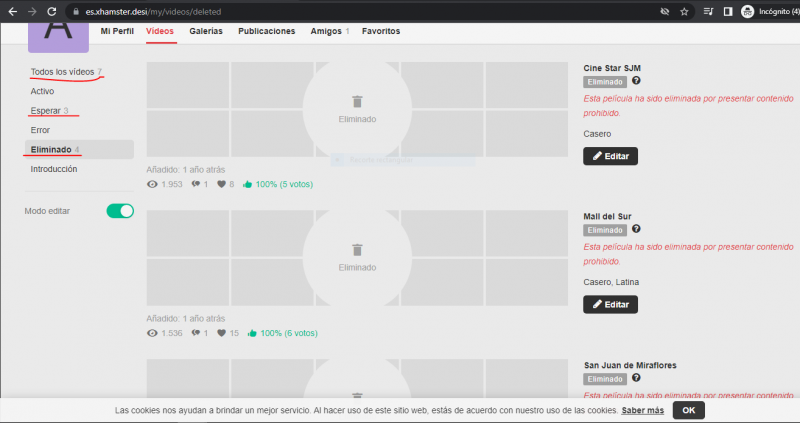Open the Introducción sidebar item

point(54,169)
